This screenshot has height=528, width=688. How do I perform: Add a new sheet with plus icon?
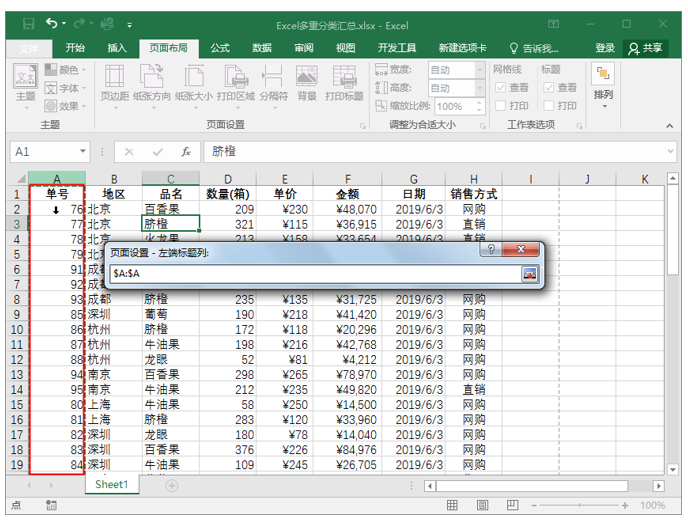pos(172,486)
